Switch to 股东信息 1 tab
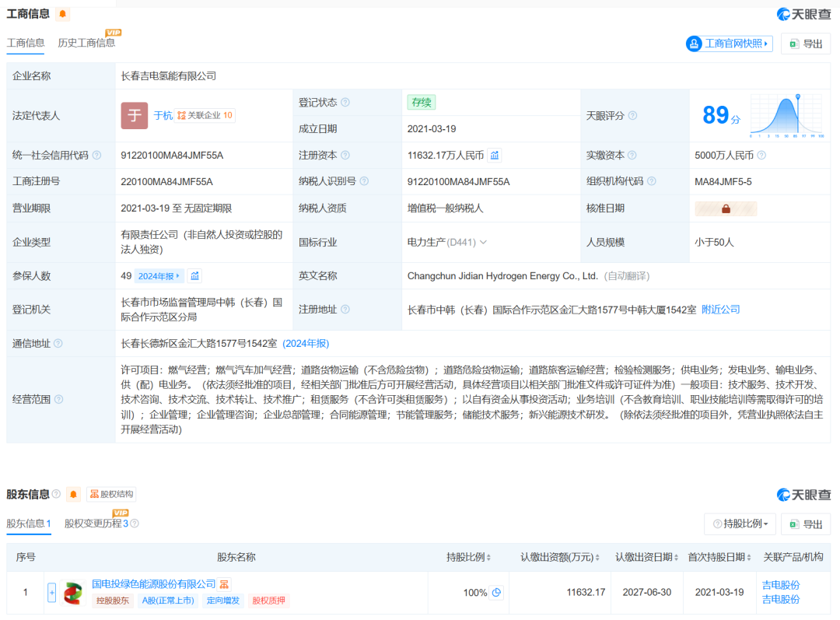The height and width of the screenshot is (620, 840). pos(29,524)
